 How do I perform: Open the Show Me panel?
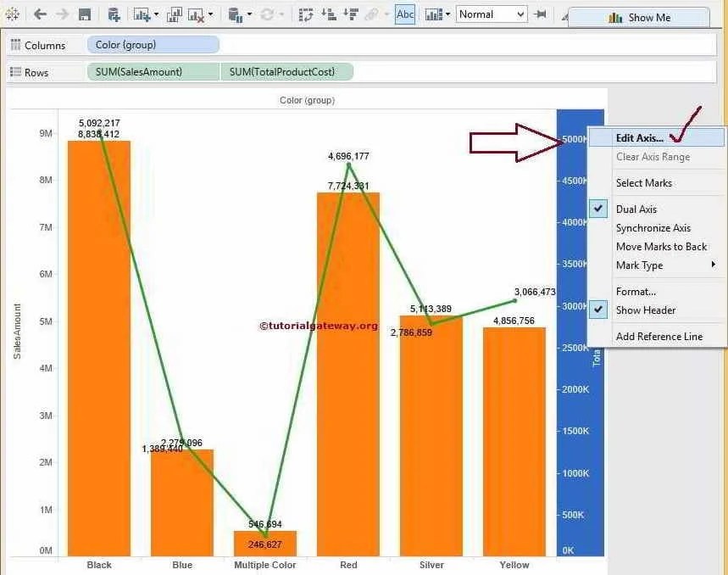tap(639, 18)
